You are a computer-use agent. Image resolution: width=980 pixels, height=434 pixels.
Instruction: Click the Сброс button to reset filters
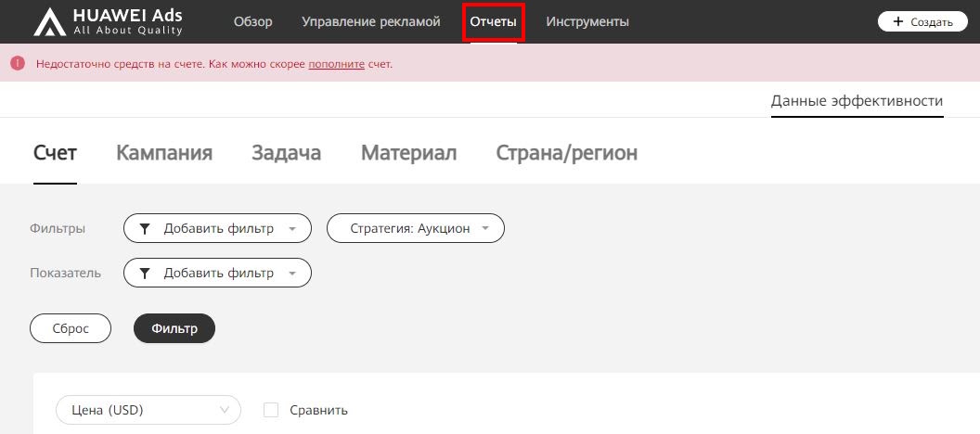click(71, 328)
